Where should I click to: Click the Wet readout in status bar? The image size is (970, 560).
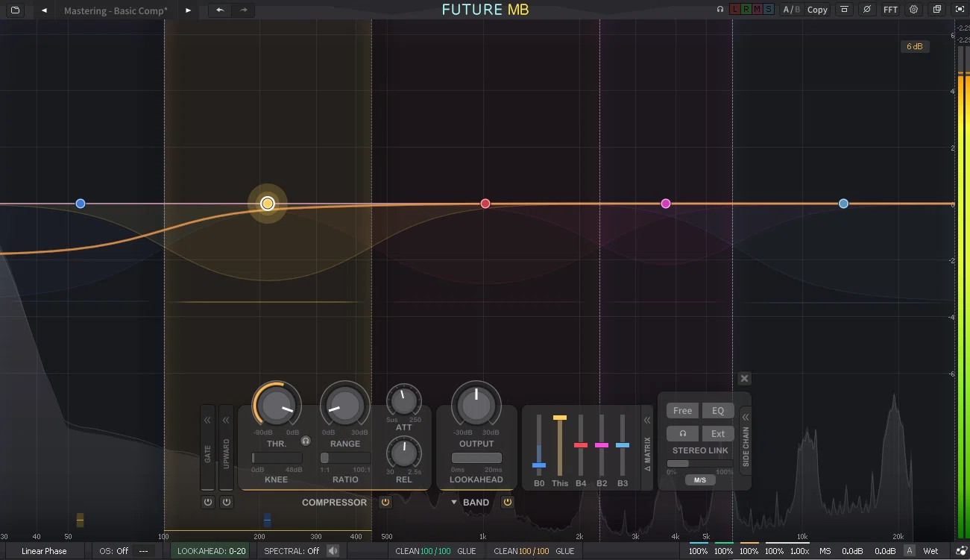pos(930,551)
